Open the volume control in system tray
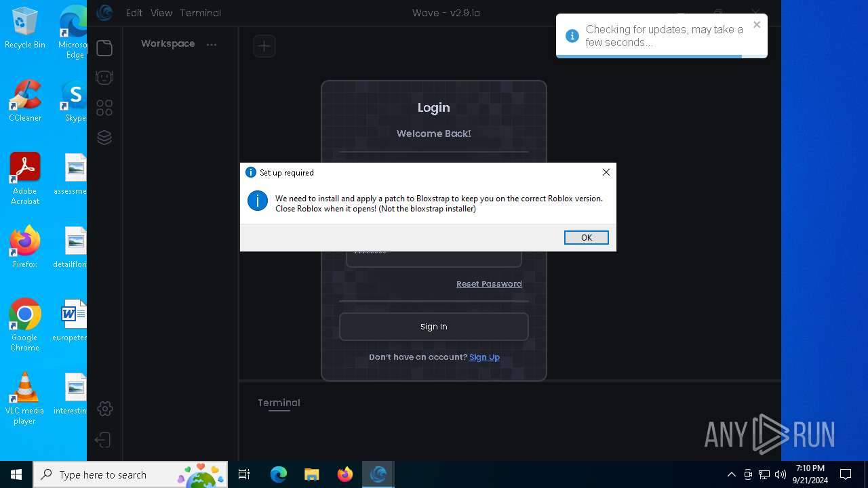 click(x=781, y=474)
